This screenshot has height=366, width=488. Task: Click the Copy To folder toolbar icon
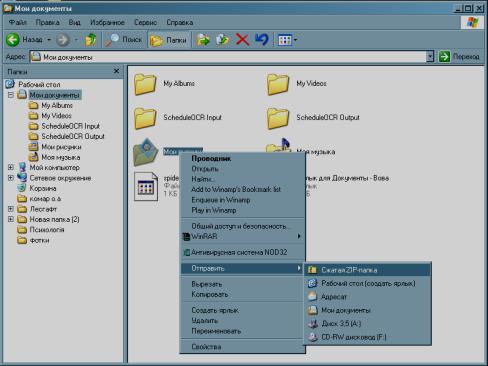coord(222,40)
